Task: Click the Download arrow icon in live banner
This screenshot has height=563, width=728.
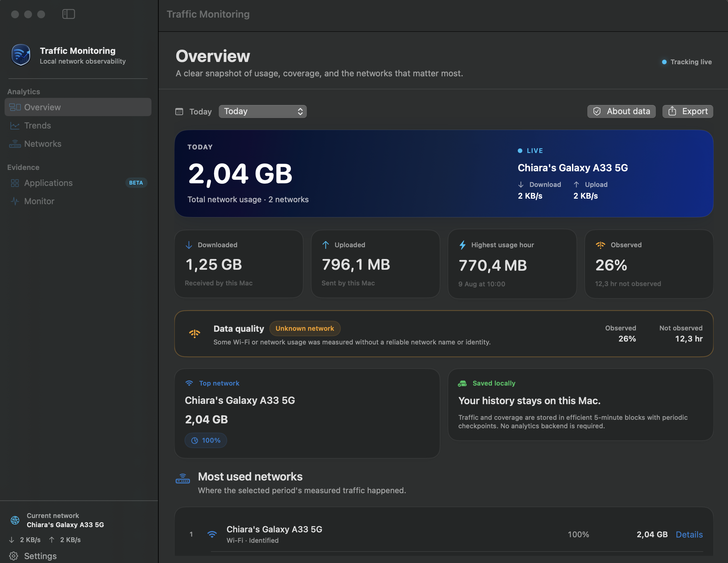Action: (521, 185)
